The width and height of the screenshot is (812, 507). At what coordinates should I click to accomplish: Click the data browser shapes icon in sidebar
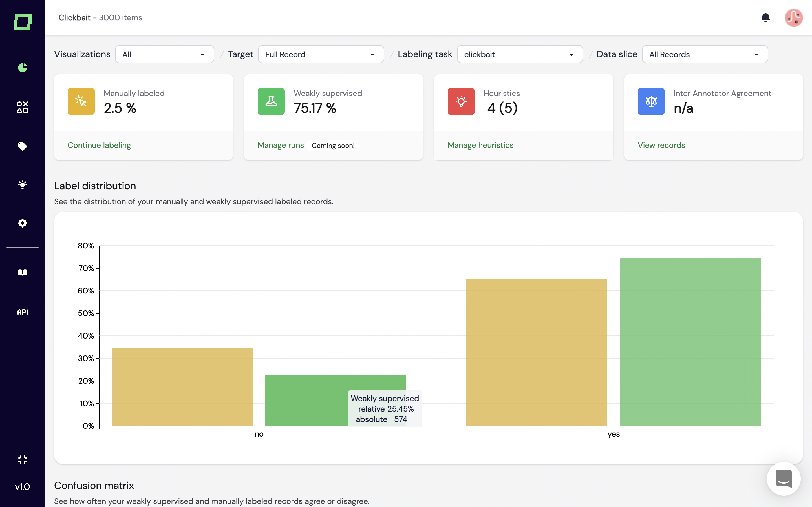[x=23, y=107]
